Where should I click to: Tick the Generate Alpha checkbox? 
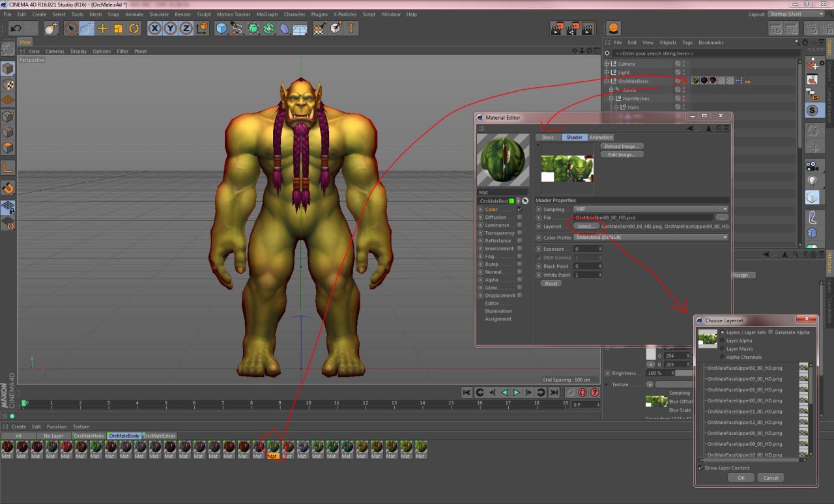point(771,332)
